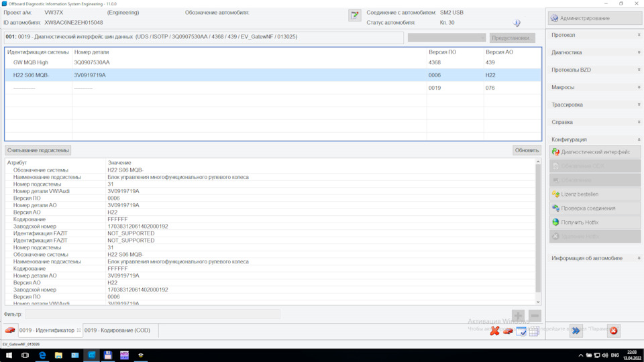Image resolution: width=644 pixels, height=362 pixels.
Task: Select the GW MQB High row
Action: point(273,62)
